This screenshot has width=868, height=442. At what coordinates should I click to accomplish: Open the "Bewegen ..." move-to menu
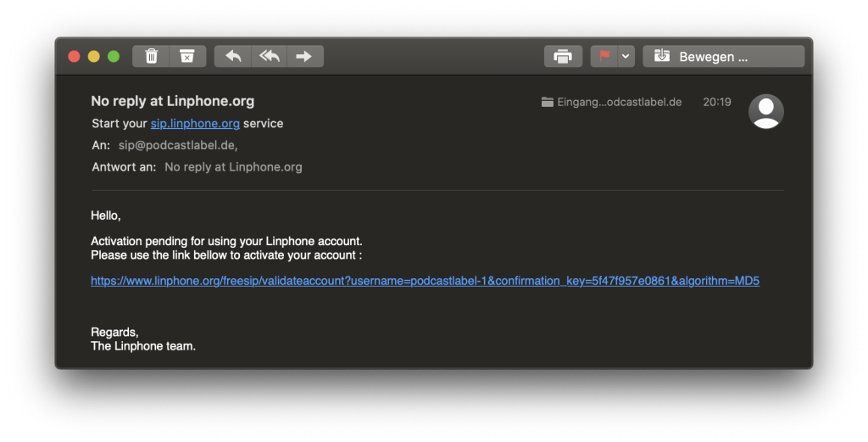(723, 57)
